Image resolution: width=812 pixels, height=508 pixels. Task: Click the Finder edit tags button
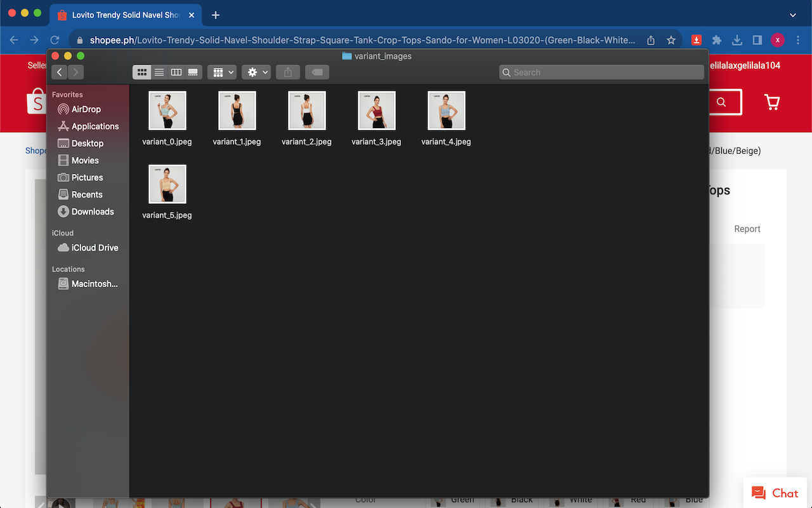[x=317, y=72]
